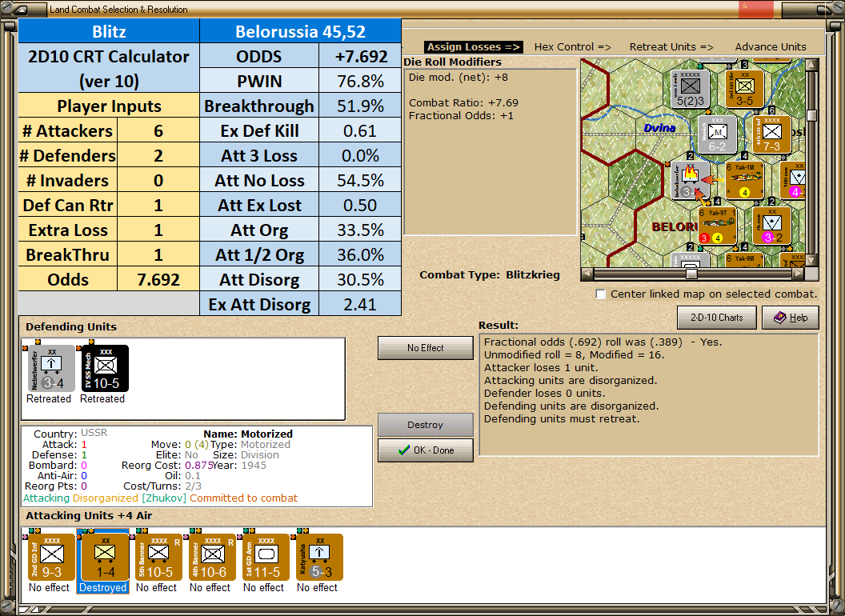Click the Att No Loss value 54.5%
The image size is (845, 616).
pyautogui.click(x=360, y=180)
